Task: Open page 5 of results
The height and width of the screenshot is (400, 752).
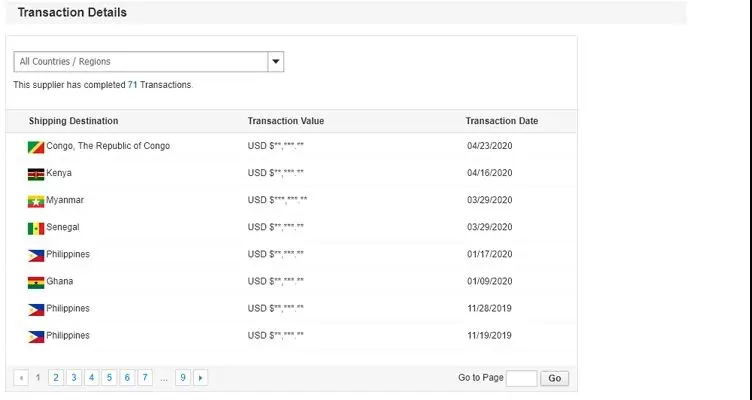Action: (x=109, y=378)
